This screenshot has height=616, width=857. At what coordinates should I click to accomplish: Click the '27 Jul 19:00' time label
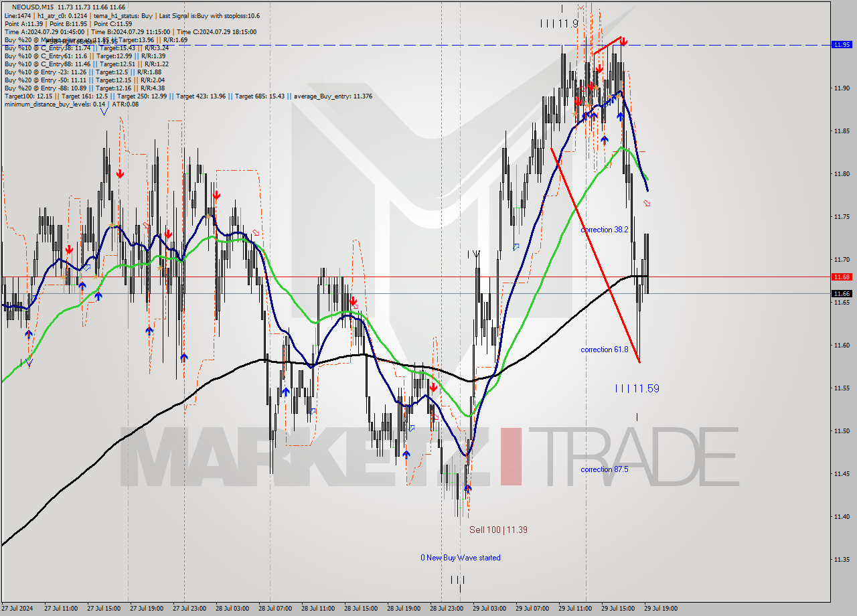148,609
